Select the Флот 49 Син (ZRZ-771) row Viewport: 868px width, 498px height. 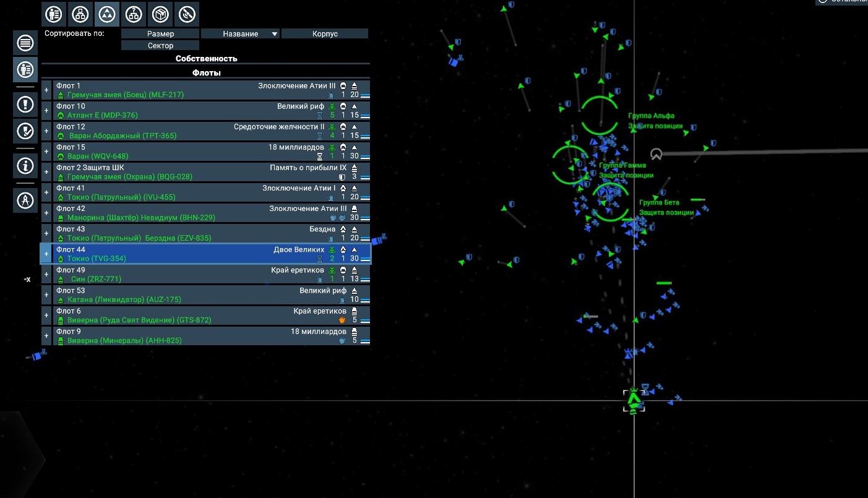212,274
